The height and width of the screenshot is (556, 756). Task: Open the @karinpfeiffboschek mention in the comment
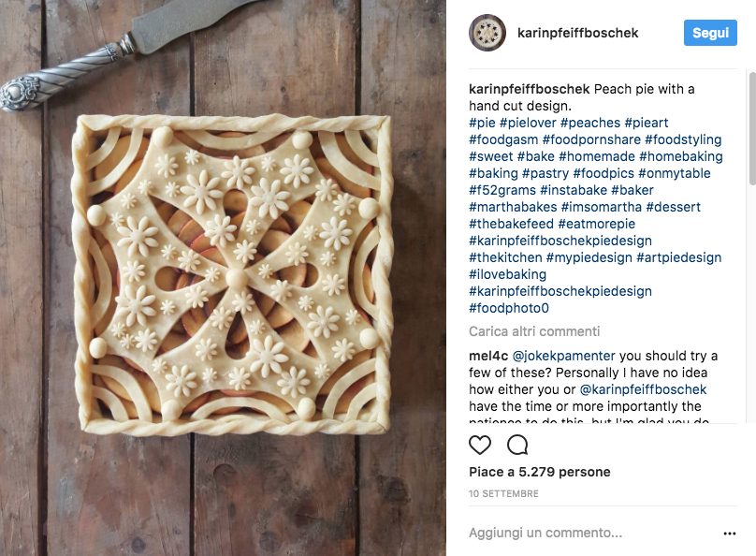[x=643, y=389]
